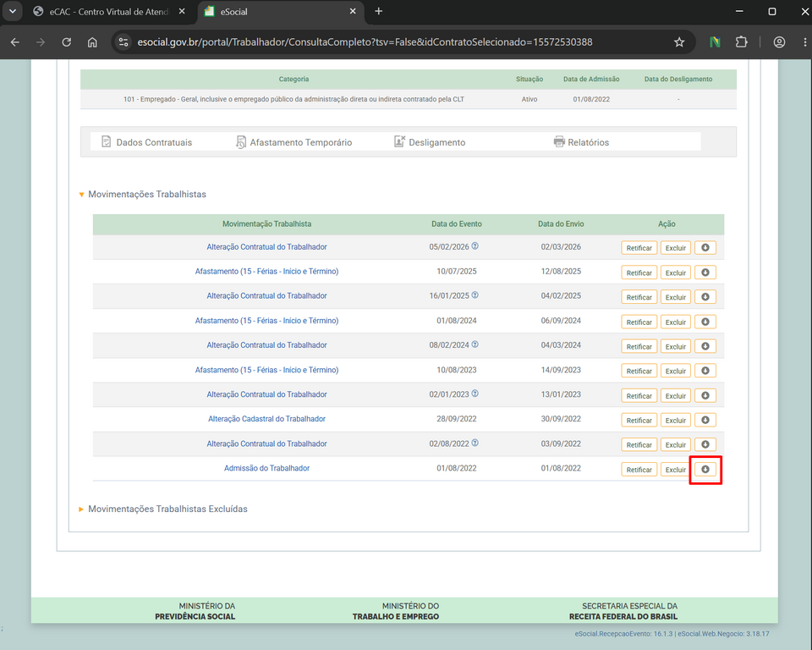
Task: Click info icon beside date 16/01/2025
Action: pyautogui.click(x=475, y=295)
